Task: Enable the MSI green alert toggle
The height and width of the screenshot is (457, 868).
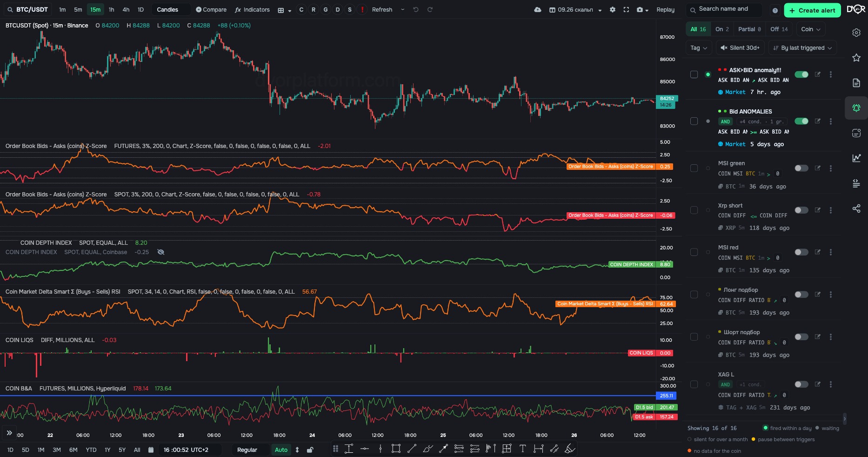Action: pos(801,168)
